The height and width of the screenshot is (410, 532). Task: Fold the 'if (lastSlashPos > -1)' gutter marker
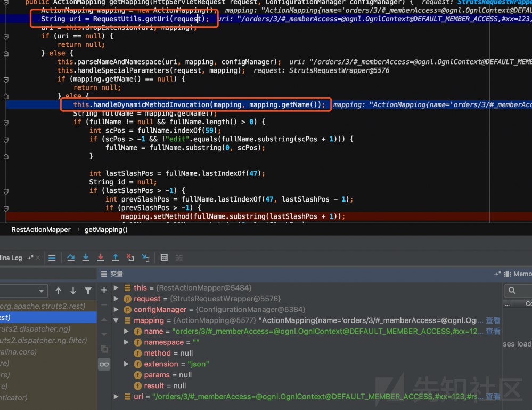coord(6,191)
